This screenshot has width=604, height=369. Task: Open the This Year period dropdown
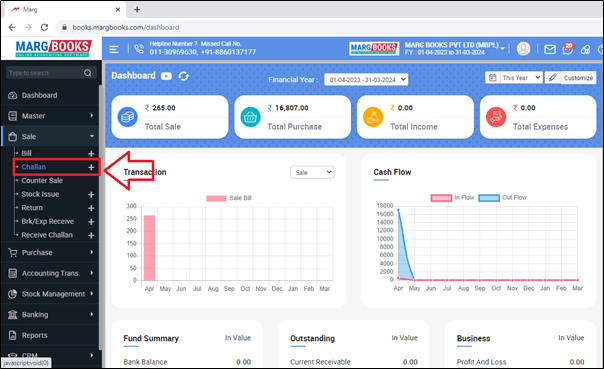point(514,78)
